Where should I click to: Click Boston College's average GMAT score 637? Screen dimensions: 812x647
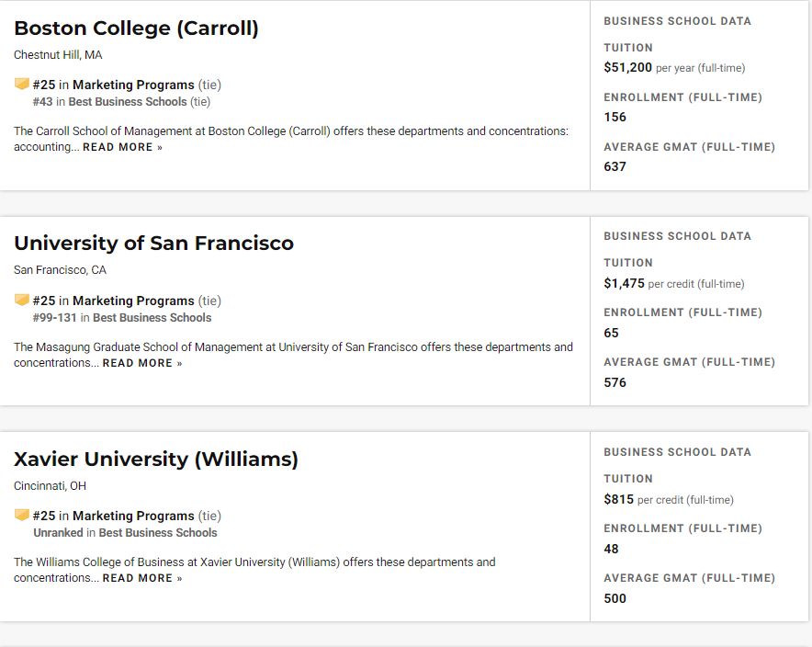pos(615,166)
